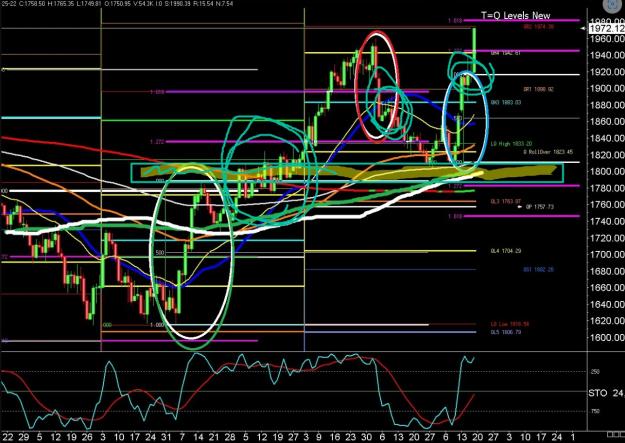Select the 1880.00 price axis label
This screenshot has width=625, height=443.
pos(607,105)
